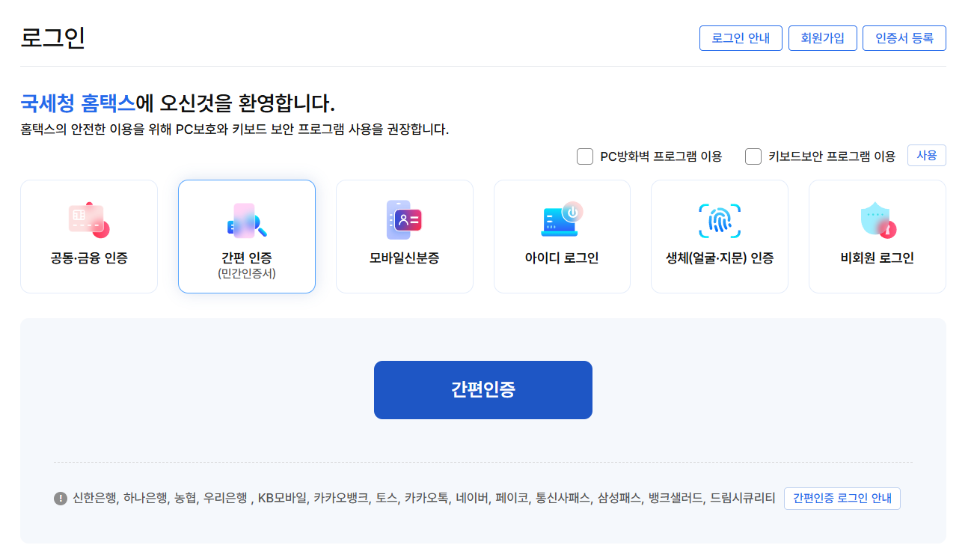This screenshot has width=980, height=548.
Task: Click the 인증서 등록 button
Action: 904,38
